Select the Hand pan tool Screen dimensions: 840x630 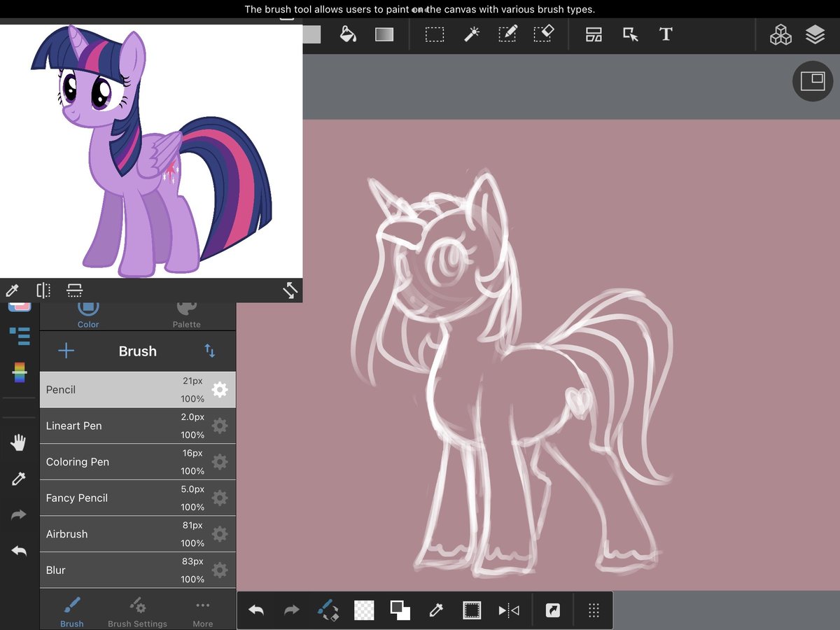point(19,442)
